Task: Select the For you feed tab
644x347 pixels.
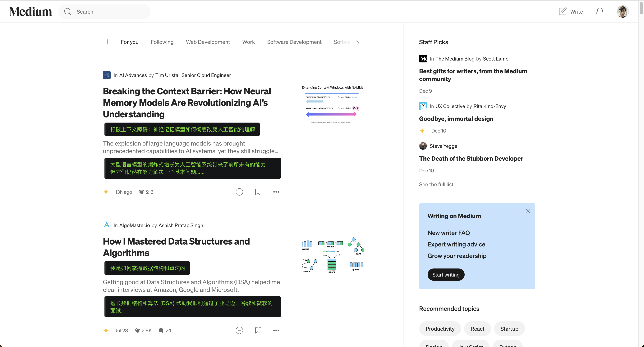Action: coord(129,42)
